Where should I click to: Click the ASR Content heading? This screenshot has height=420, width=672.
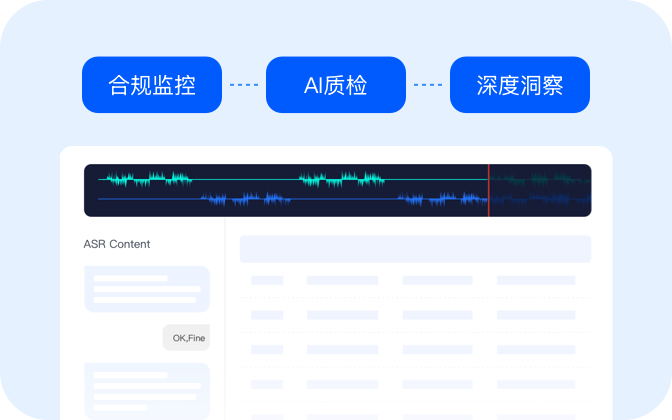point(117,244)
